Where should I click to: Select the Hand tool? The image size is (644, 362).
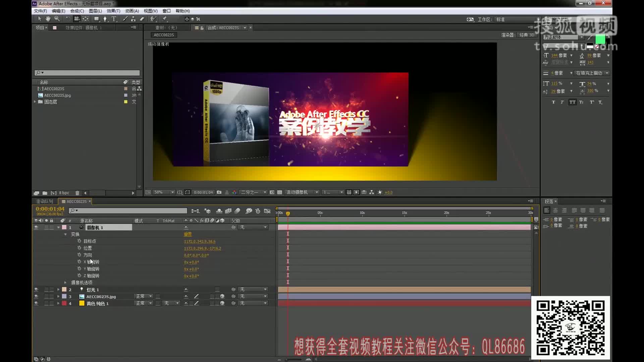(48, 19)
